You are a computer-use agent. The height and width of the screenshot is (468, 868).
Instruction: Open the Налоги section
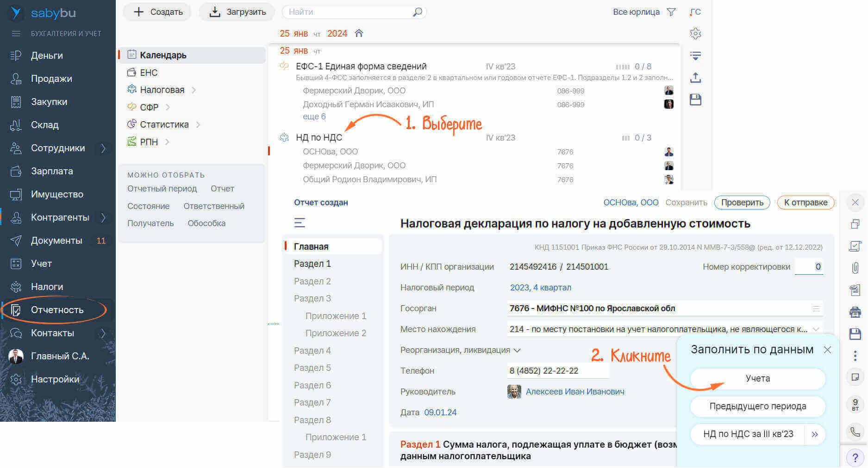pyautogui.click(x=47, y=287)
